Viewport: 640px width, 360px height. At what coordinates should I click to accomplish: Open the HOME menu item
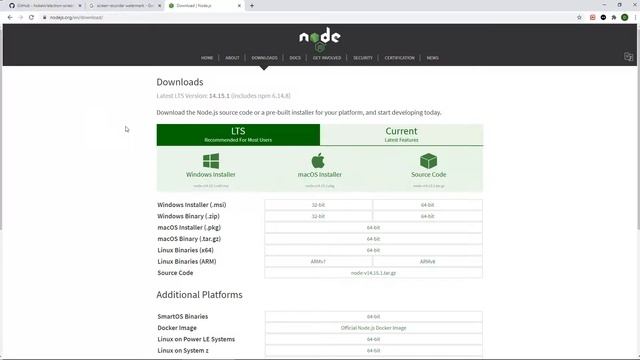[207, 58]
